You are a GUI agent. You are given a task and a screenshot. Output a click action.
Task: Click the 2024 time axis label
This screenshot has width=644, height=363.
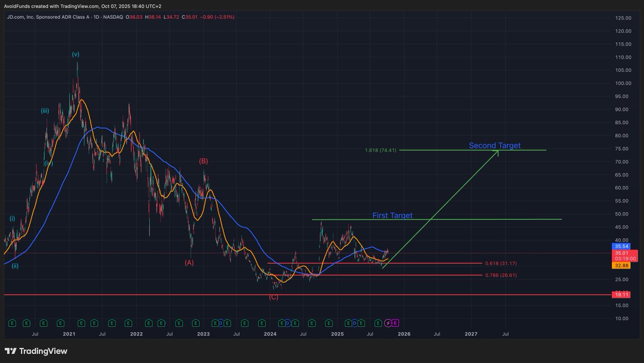pyautogui.click(x=270, y=334)
